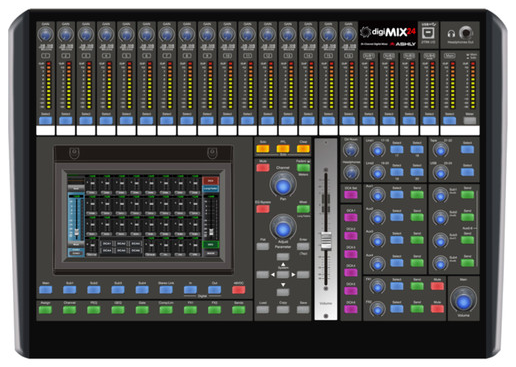
Task: Click the USB port icon
Action: click(427, 33)
